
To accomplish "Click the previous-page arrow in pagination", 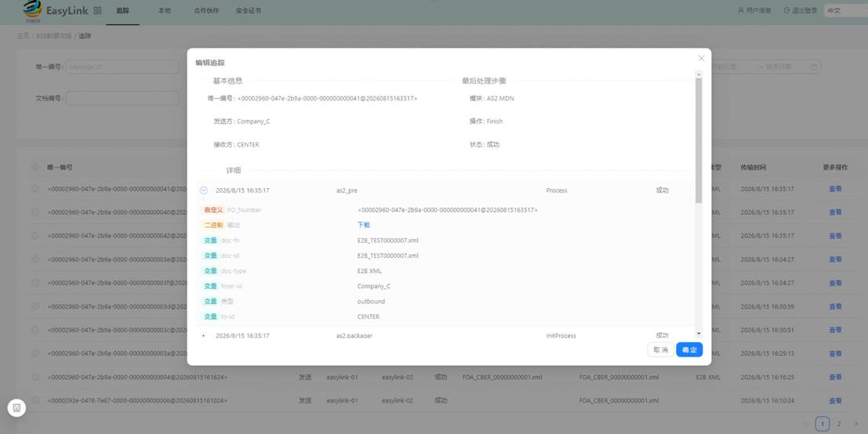I will click(x=805, y=424).
